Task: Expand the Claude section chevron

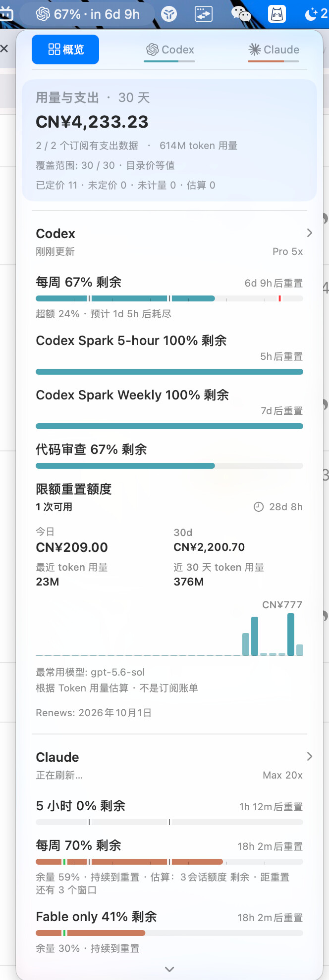Action: coord(310,756)
